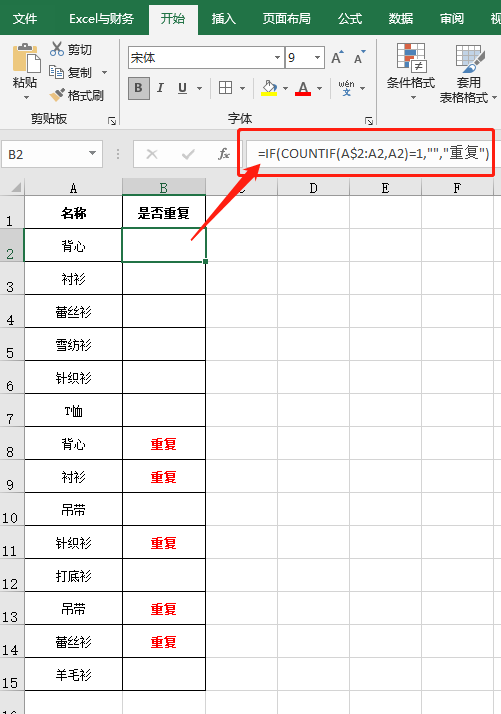The height and width of the screenshot is (714, 501).
Task: Open the Borders dropdown arrow
Action: (243, 88)
